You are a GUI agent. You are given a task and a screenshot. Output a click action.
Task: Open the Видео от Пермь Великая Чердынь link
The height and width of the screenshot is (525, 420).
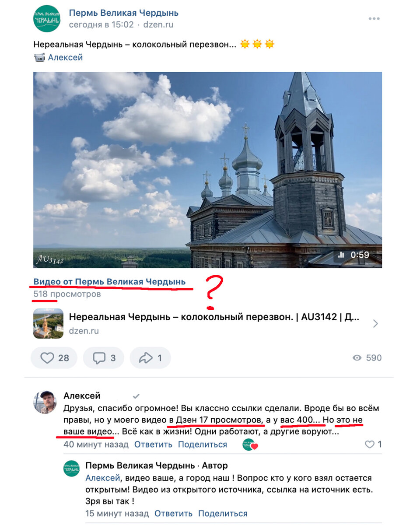click(x=109, y=282)
